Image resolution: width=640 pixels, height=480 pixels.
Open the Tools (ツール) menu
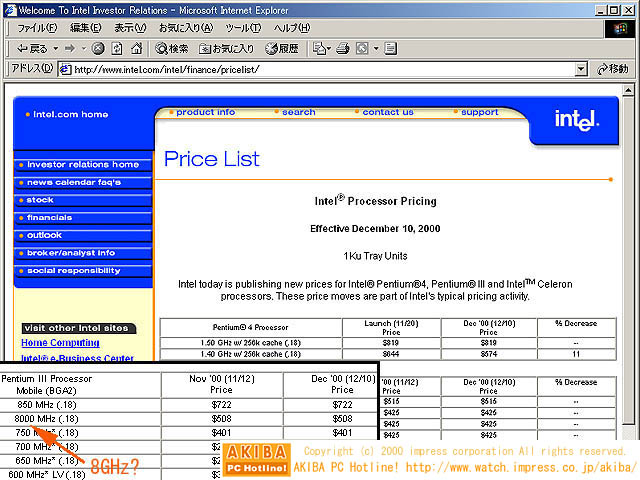click(x=243, y=27)
